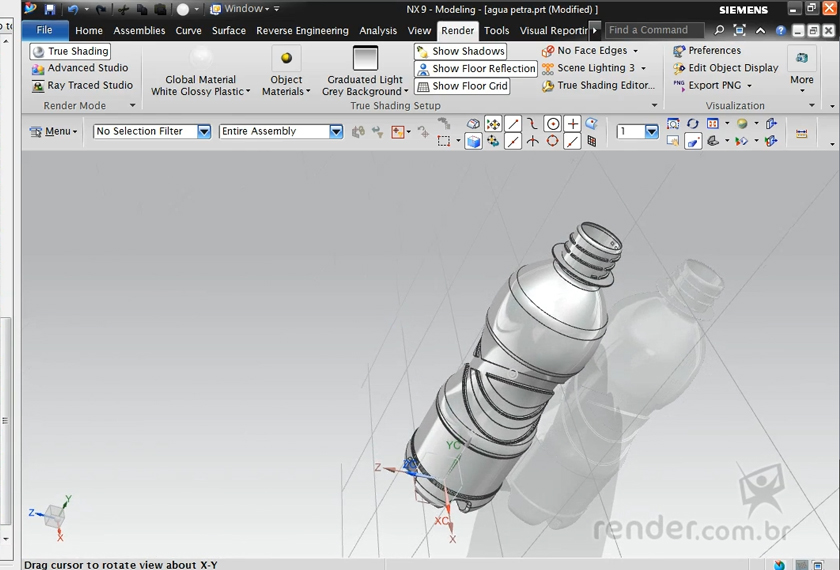Toggle Show Shadows option
This screenshot has height=570, width=840.
click(x=460, y=51)
